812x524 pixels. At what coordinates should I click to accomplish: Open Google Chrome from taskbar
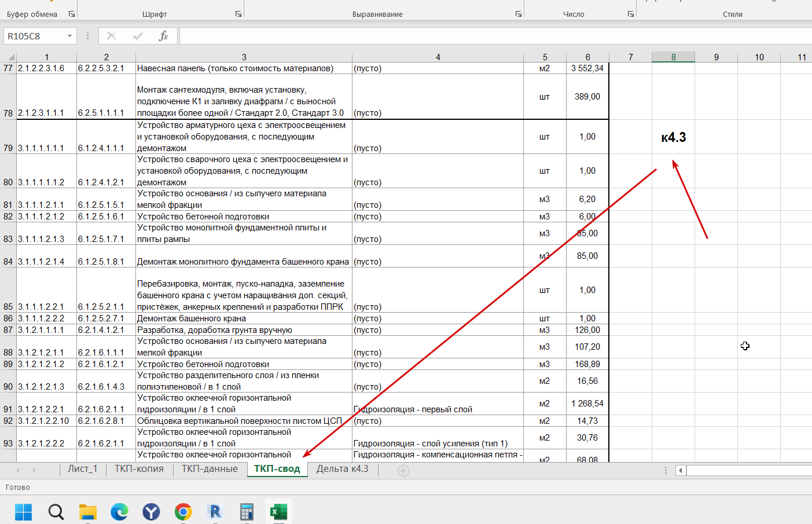(183, 512)
